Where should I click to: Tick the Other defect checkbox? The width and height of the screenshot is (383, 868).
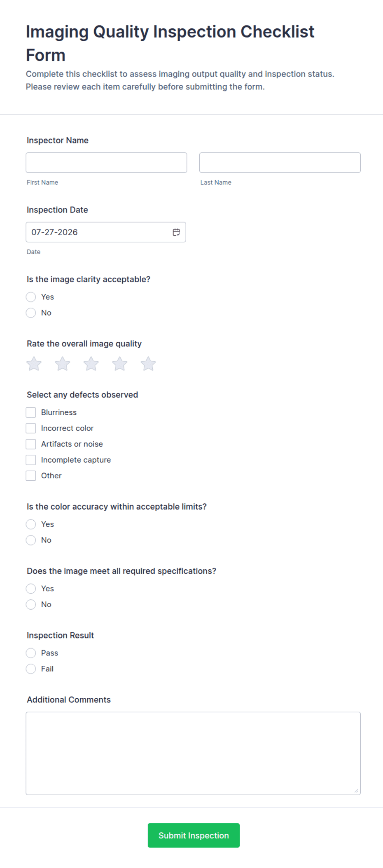(31, 476)
